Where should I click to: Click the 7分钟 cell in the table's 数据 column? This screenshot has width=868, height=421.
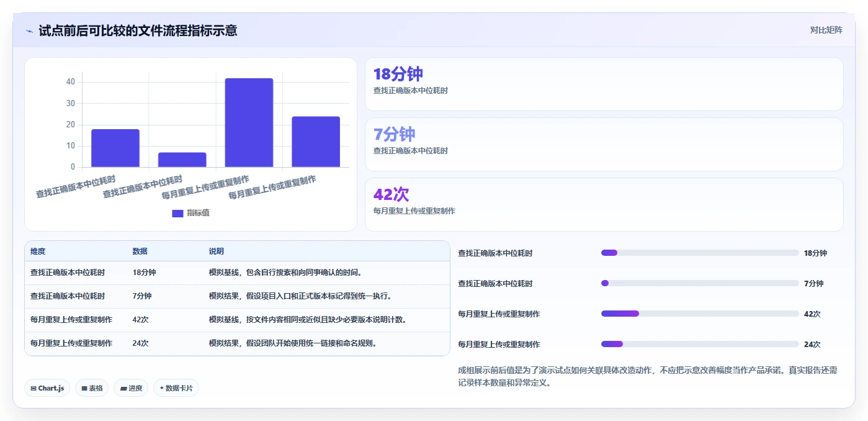[x=142, y=296]
